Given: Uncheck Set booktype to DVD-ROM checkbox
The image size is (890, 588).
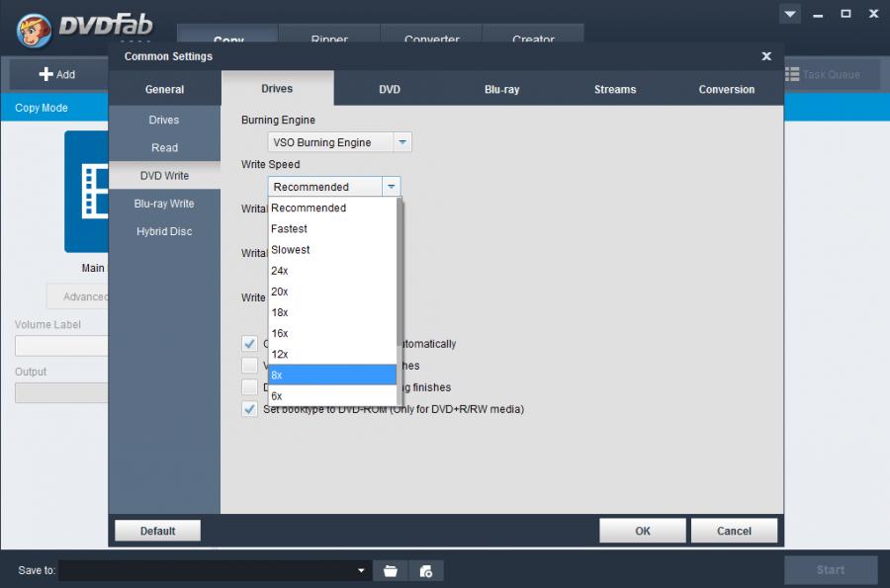Looking at the screenshot, I should (x=249, y=409).
